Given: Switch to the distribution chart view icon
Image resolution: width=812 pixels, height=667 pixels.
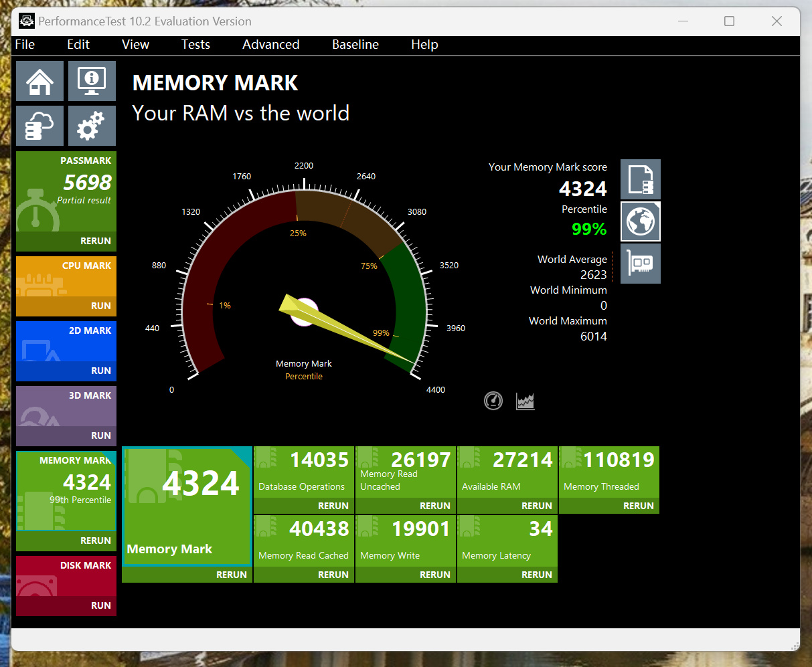Looking at the screenshot, I should [525, 401].
